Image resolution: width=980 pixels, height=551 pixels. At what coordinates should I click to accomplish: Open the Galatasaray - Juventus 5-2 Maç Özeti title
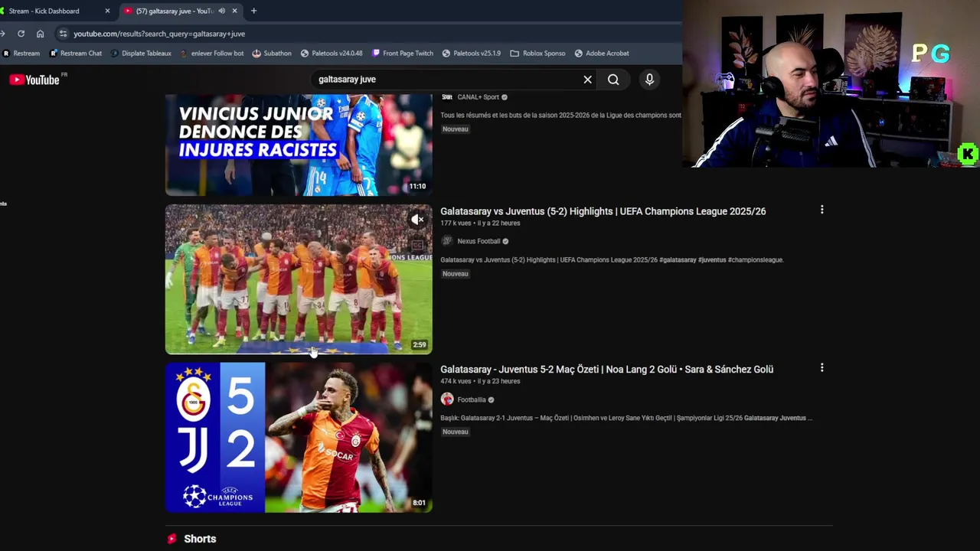tap(606, 369)
